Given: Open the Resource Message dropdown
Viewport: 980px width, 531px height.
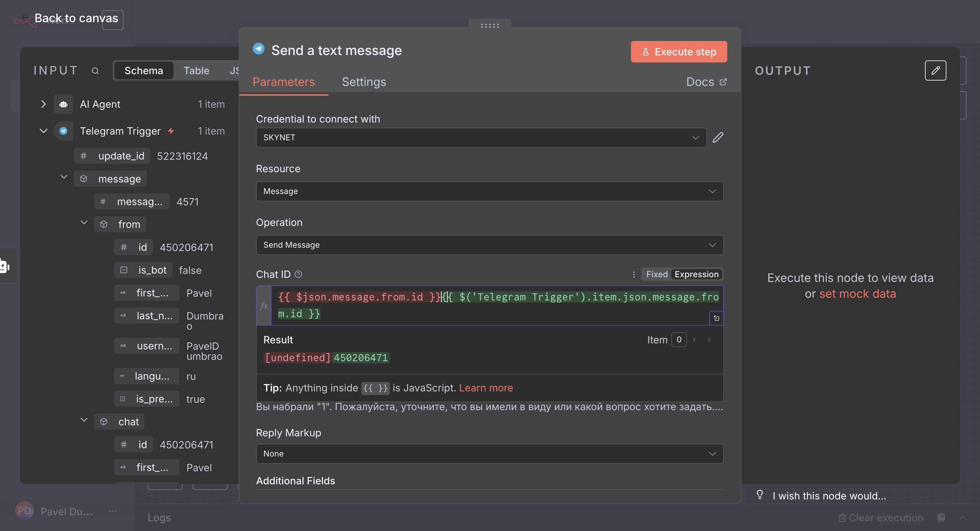Looking at the screenshot, I should (x=489, y=191).
